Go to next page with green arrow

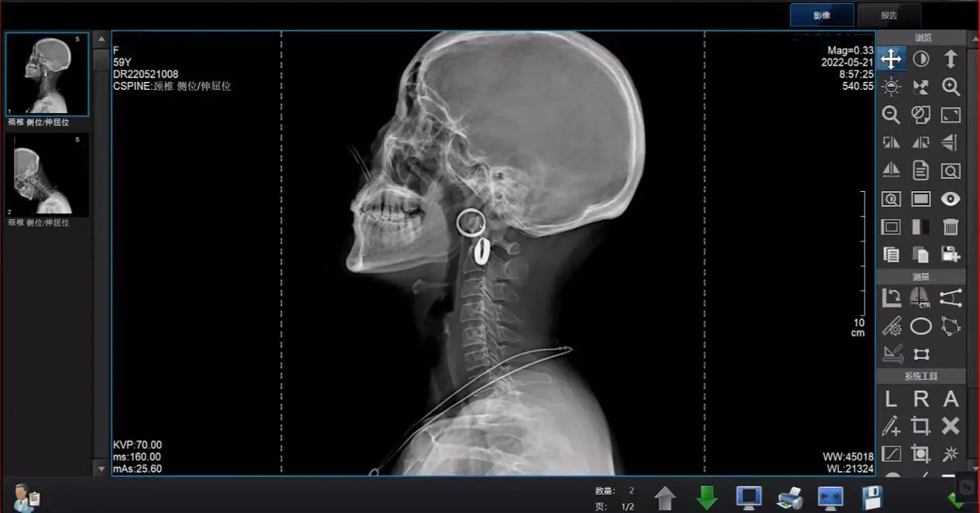pyautogui.click(x=707, y=497)
